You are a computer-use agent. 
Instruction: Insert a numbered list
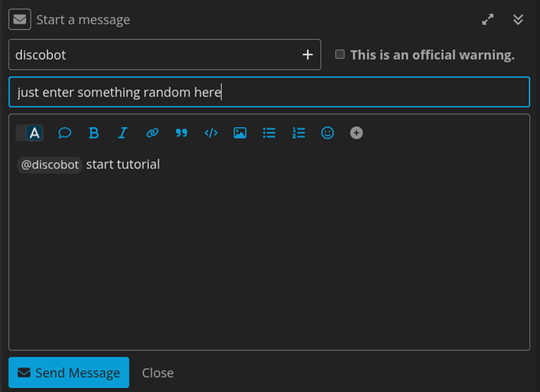pos(298,132)
